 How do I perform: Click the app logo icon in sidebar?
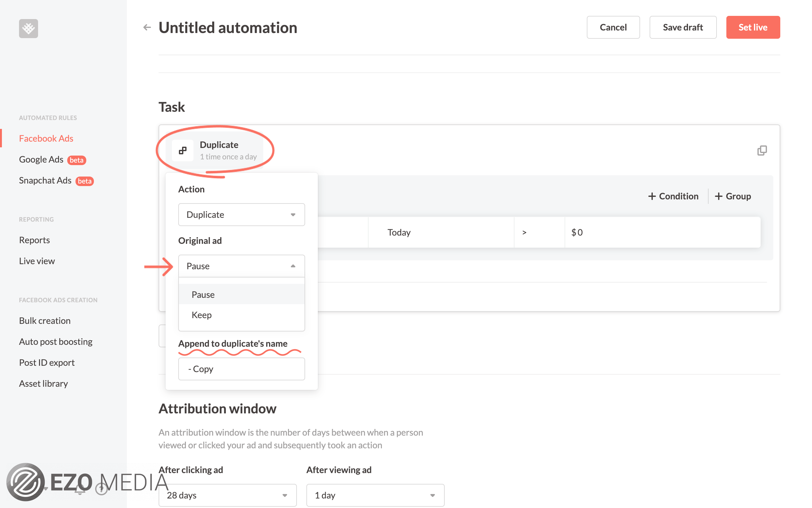29,28
